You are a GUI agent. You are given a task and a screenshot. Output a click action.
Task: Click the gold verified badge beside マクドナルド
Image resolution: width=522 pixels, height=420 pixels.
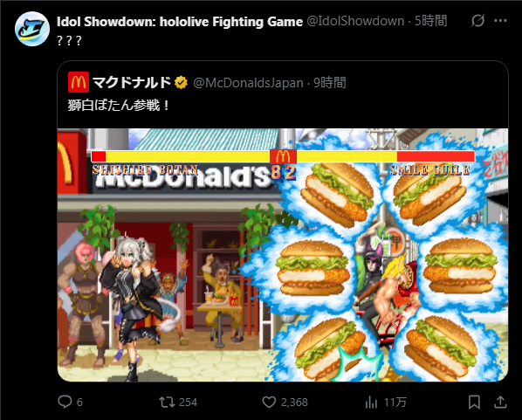click(181, 82)
